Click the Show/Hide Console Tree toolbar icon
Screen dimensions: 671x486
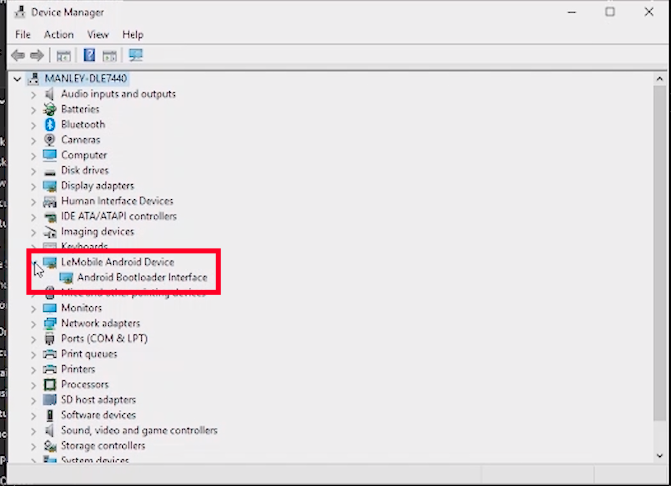click(x=64, y=55)
